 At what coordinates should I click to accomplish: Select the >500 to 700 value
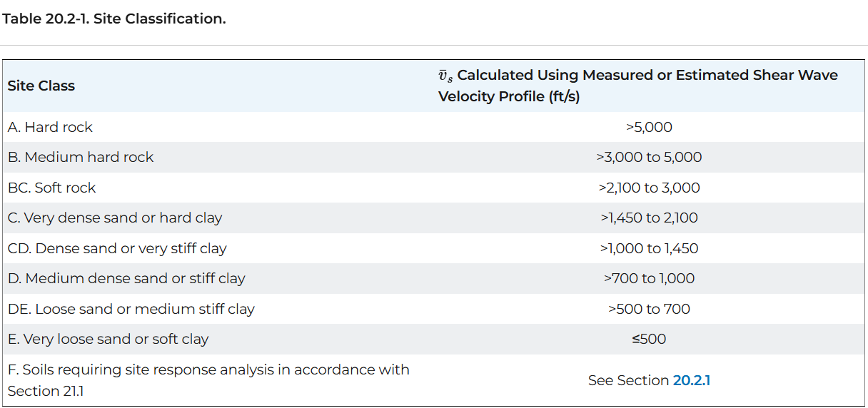649,309
